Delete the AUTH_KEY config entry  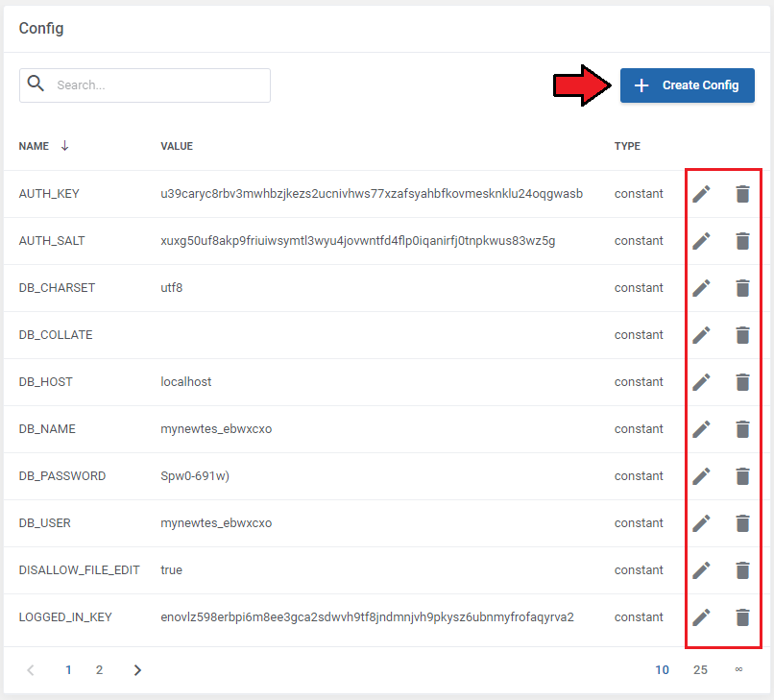(x=742, y=194)
